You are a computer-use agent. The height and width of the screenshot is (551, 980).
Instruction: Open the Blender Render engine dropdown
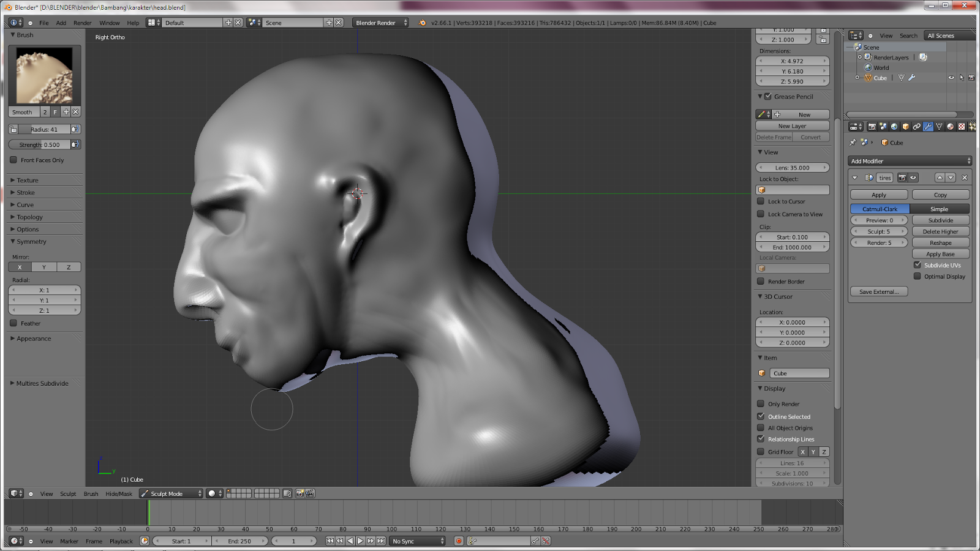(x=380, y=23)
